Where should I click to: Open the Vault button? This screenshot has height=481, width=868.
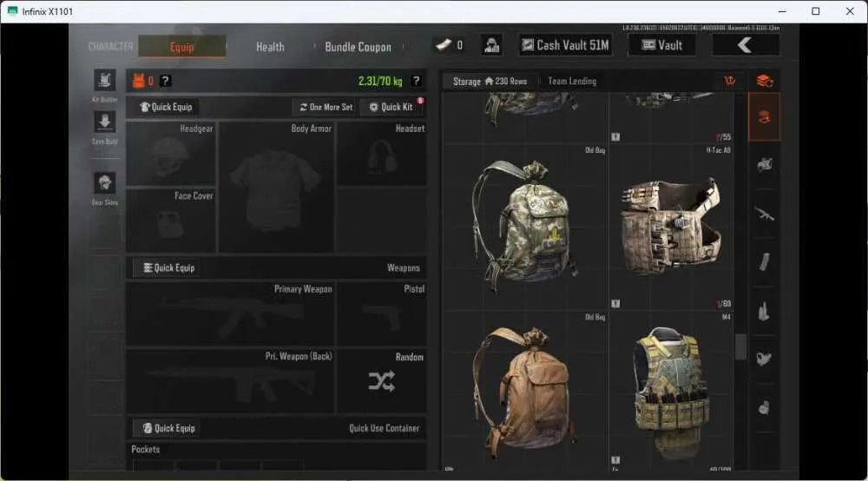662,45
